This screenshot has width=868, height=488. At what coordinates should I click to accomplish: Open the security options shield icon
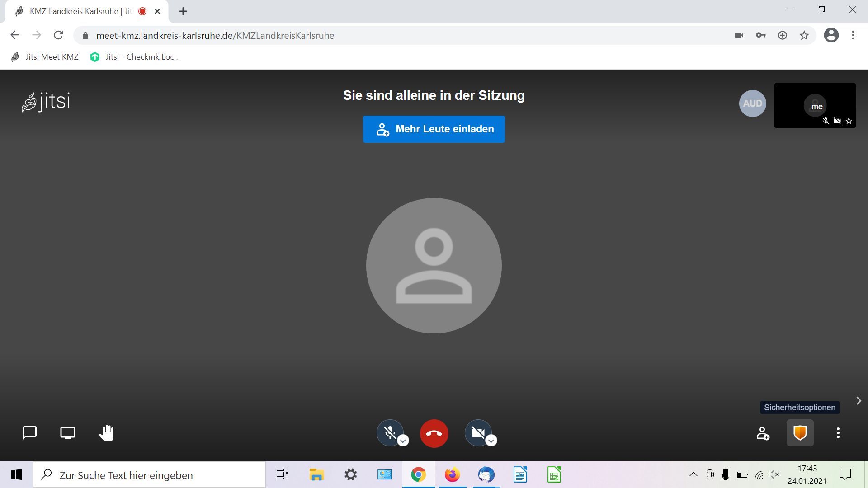click(x=800, y=433)
